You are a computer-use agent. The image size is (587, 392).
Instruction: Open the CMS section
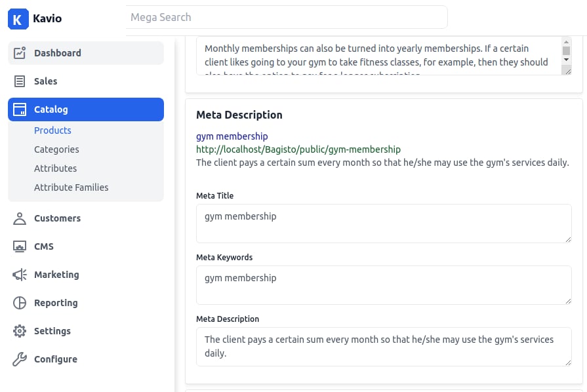point(86,246)
